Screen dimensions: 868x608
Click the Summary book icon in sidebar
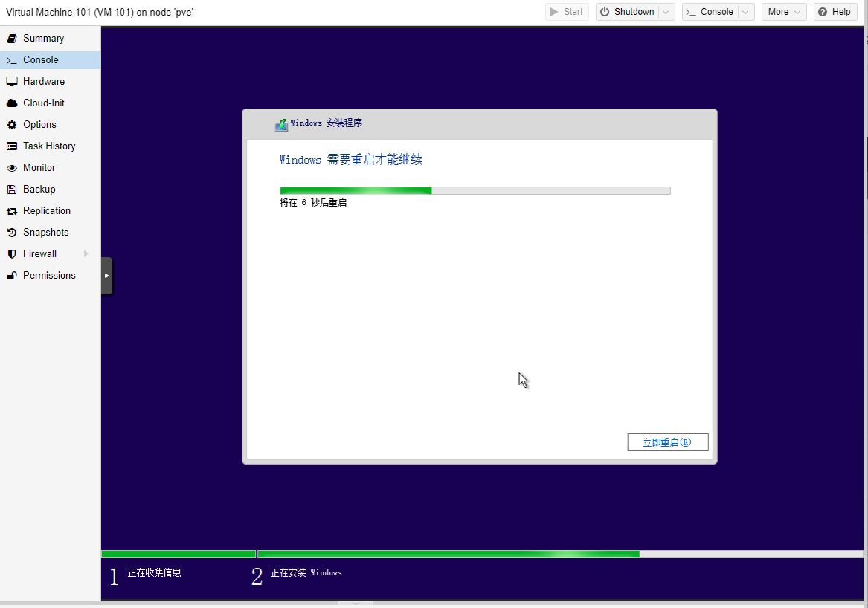click(x=12, y=38)
